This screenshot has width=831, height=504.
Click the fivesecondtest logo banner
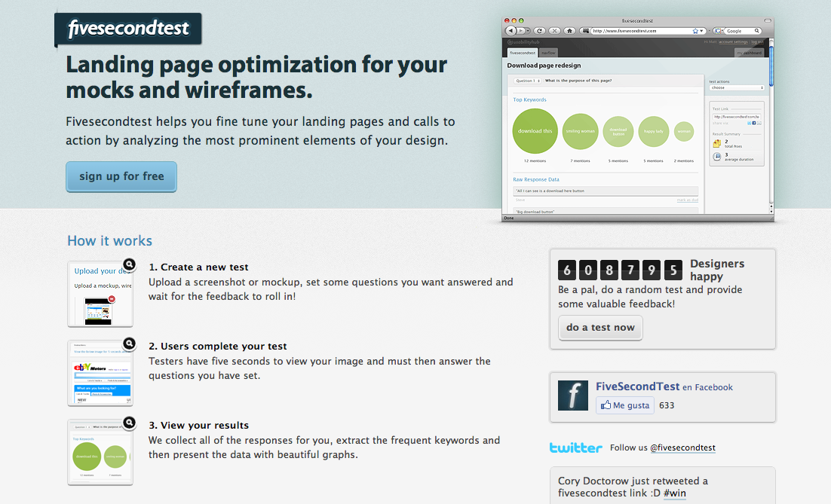(x=127, y=29)
